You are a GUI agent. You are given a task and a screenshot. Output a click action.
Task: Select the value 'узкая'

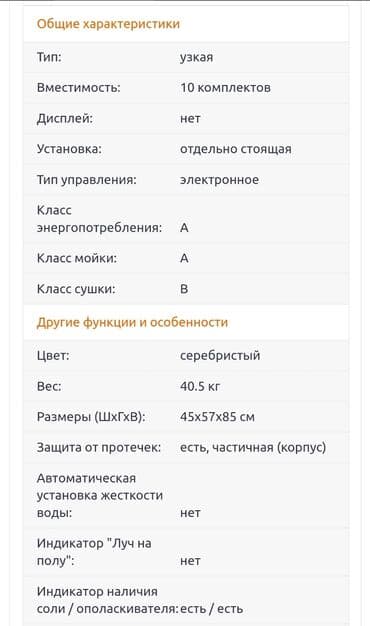click(196, 57)
